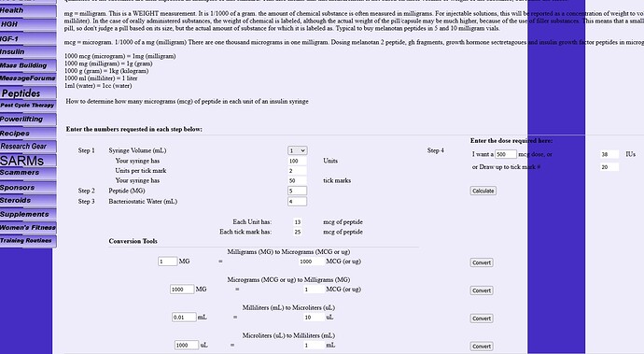Image resolution: width=644 pixels, height=354 pixels.
Task: Open the Insulin sidebar link
Action: (28, 51)
